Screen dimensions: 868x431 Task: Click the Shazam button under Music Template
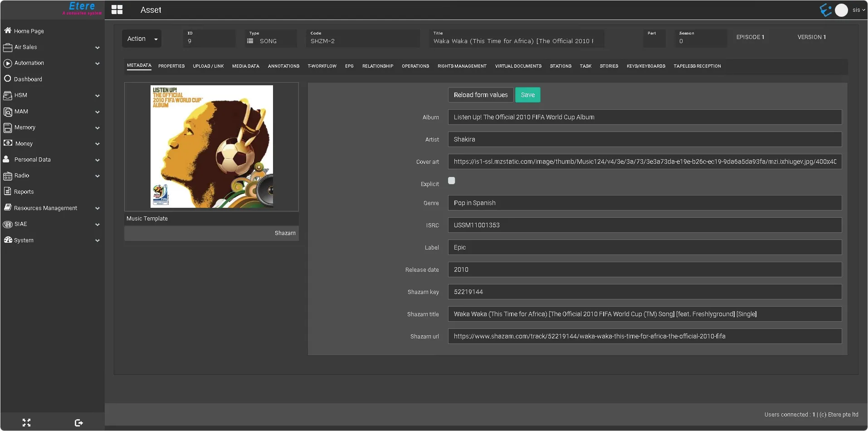pos(285,233)
